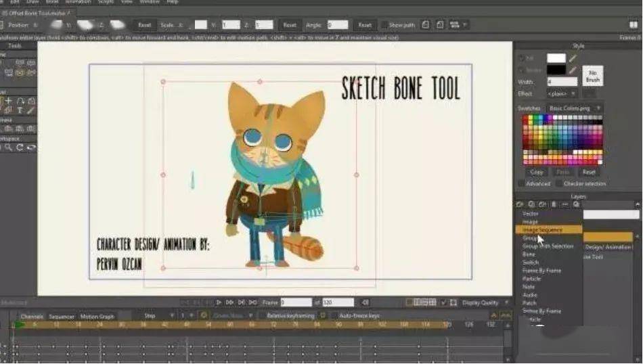Toggle the Fill checkbox in Style
Screen dimensions: 643x364
(x=521, y=58)
